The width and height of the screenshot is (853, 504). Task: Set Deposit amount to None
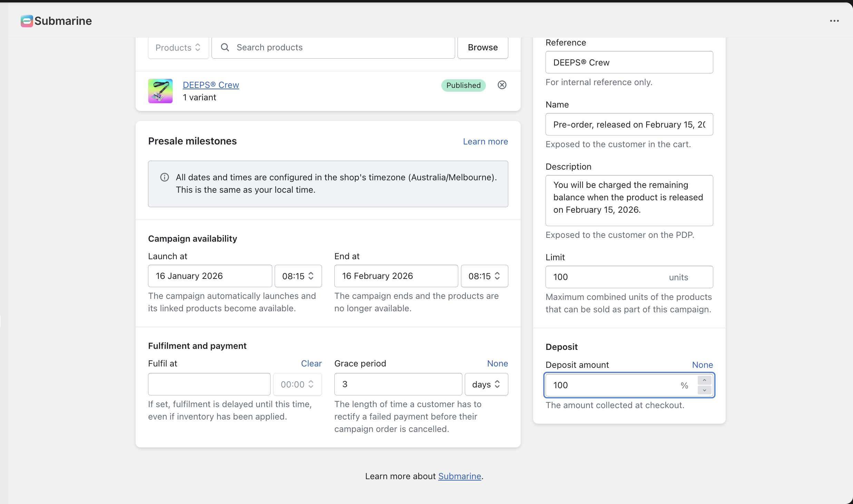click(x=702, y=365)
